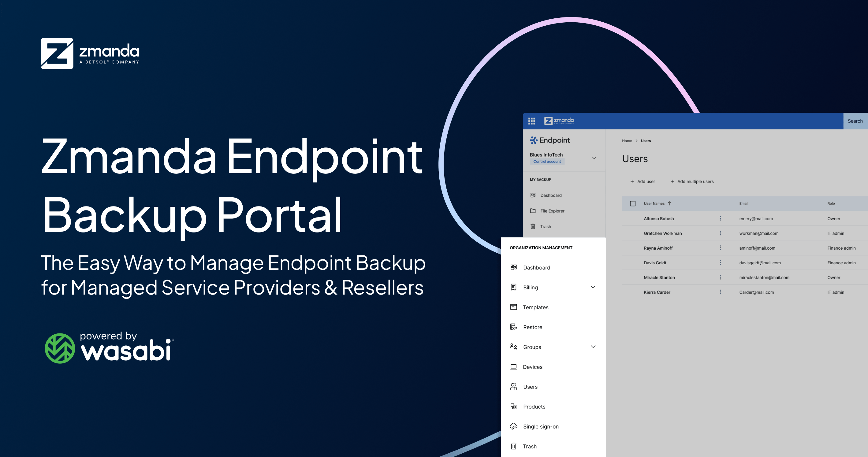Click the Groups people icon
Screen dimensions: 868x457
(513, 347)
